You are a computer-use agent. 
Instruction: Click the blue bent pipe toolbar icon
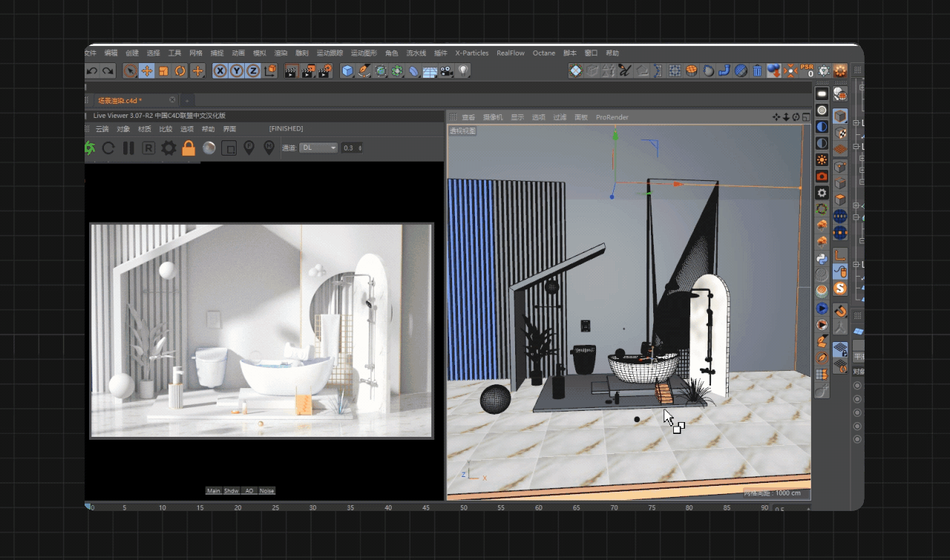click(x=724, y=71)
